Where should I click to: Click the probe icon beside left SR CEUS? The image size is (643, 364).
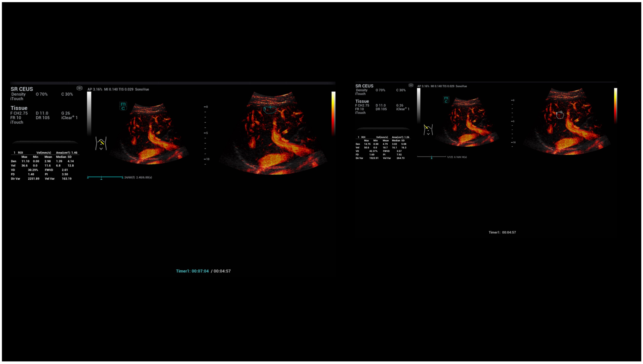click(x=79, y=88)
